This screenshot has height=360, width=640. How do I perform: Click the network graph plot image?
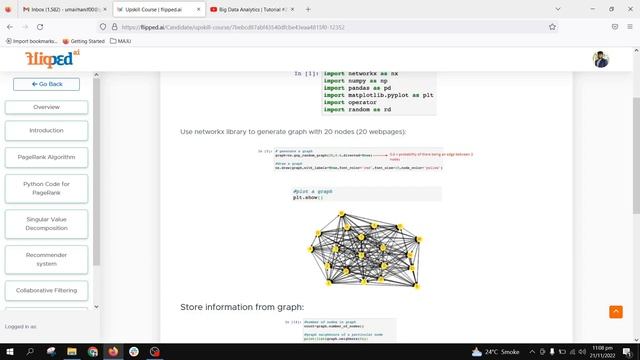[x=364, y=249]
